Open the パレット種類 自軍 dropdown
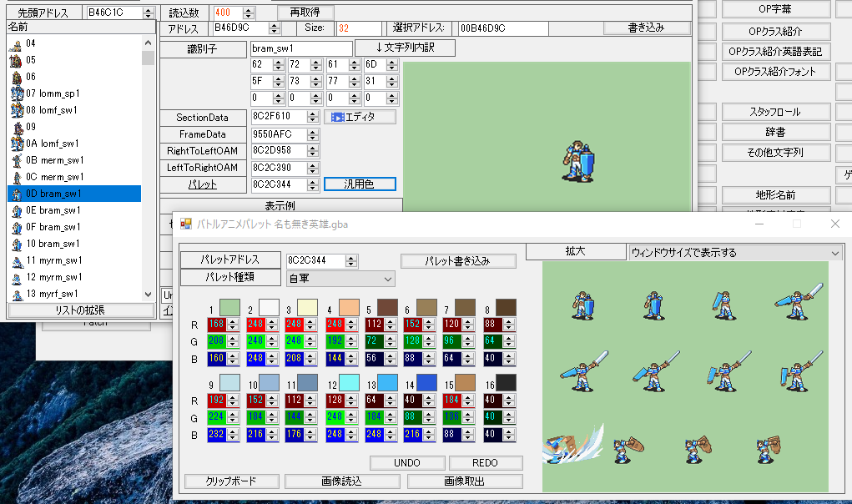 [x=340, y=279]
